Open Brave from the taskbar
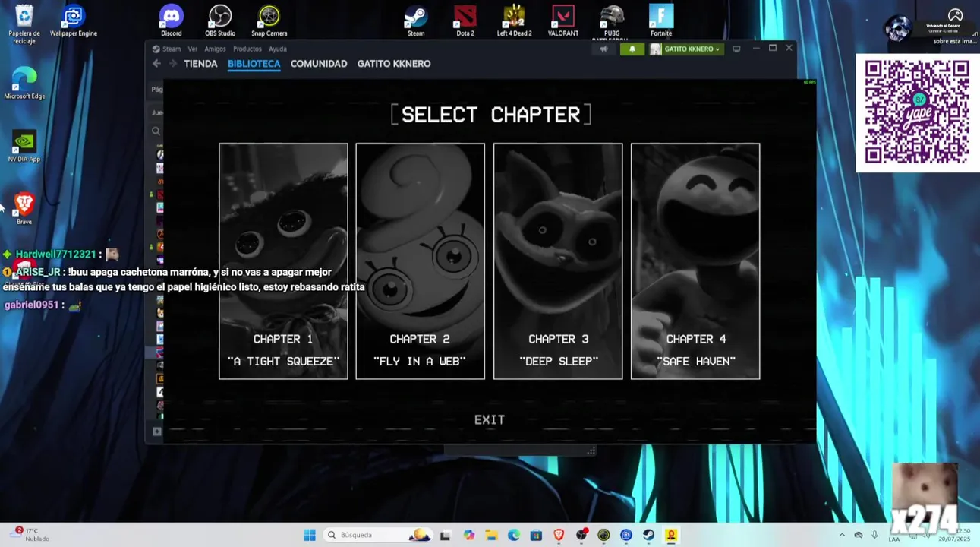This screenshot has height=547, width=980. point(559,535)
